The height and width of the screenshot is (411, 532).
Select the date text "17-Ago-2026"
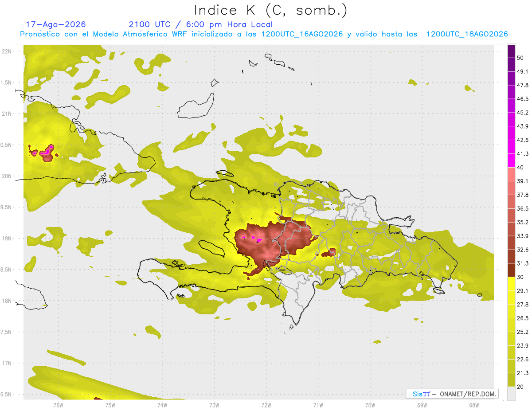click(56, 24)
